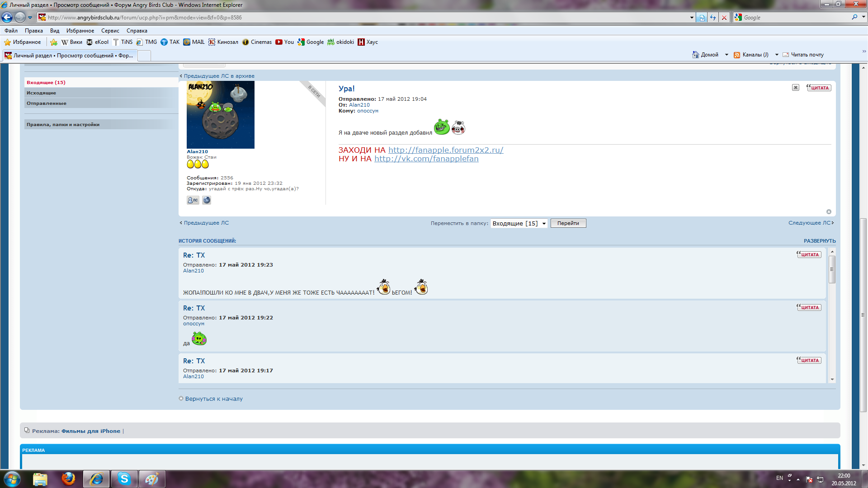The image size is (868, 488).
Task: Toggle Compatibility View icon in address bar
Action: [x=702, y=18]
